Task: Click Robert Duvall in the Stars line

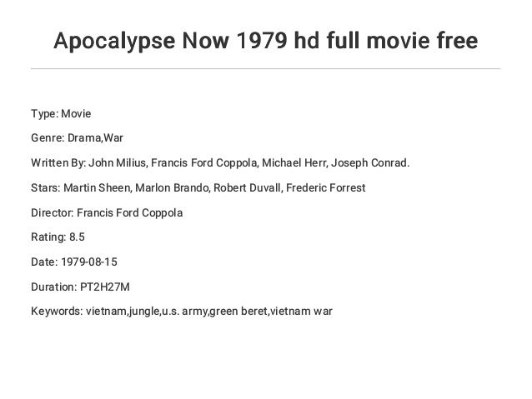Action: click(x=248, y=187)
